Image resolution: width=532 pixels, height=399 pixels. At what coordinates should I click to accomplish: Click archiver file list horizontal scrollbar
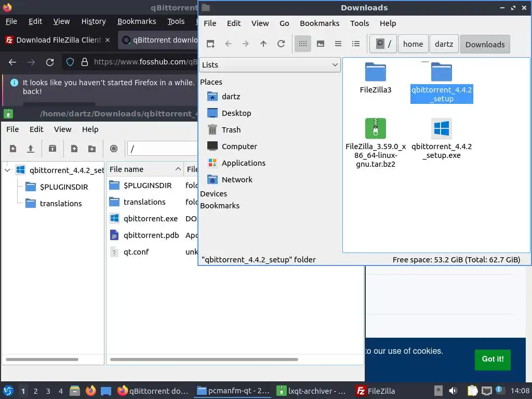tap(204, 360)
